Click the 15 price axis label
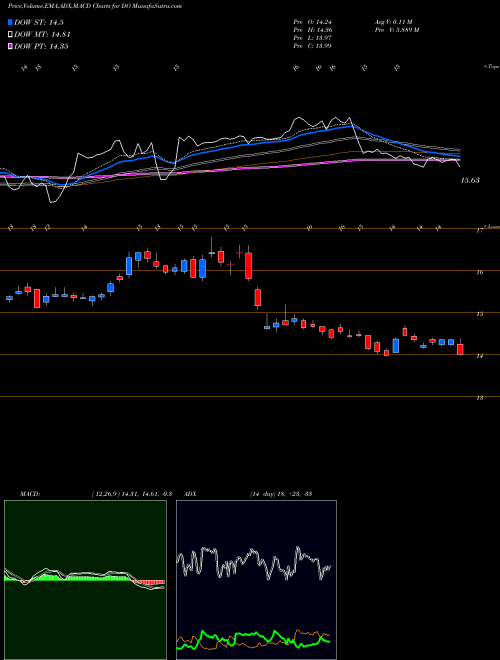The image size is (500, 660). coord(479,314)
